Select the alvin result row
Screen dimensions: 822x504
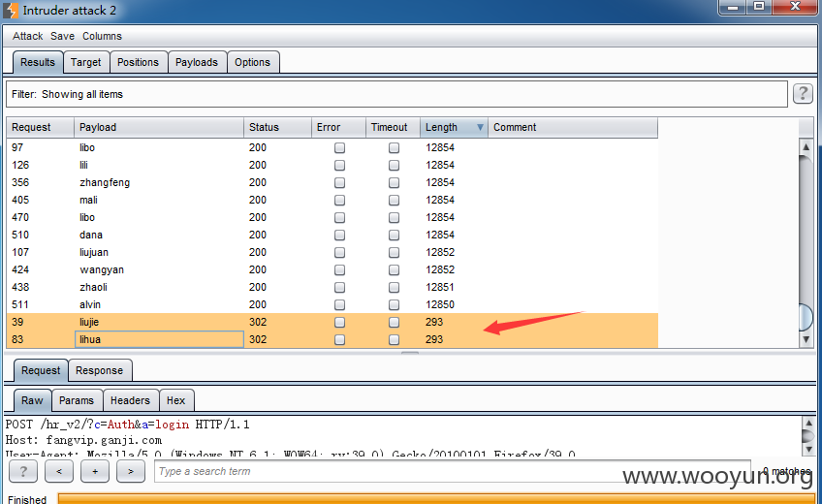pyautogui.click(x=332, y=305)
